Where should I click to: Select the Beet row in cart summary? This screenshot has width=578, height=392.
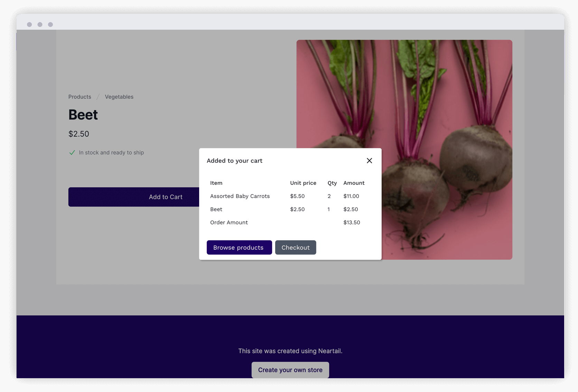coord(216,209)
